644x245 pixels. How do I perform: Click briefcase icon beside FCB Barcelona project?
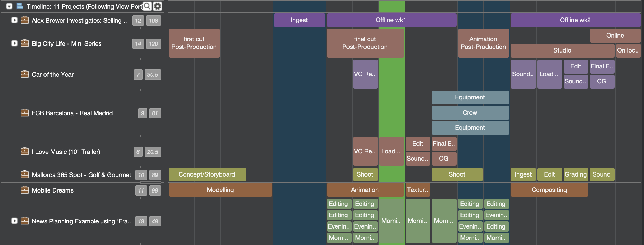click(x=25, y=113)
